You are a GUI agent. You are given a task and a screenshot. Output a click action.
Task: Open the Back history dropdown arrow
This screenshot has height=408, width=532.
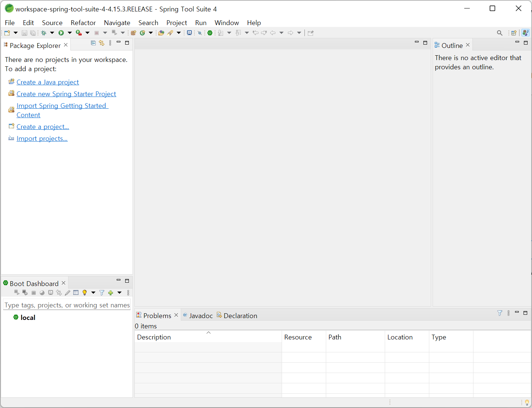pos(281,33)
